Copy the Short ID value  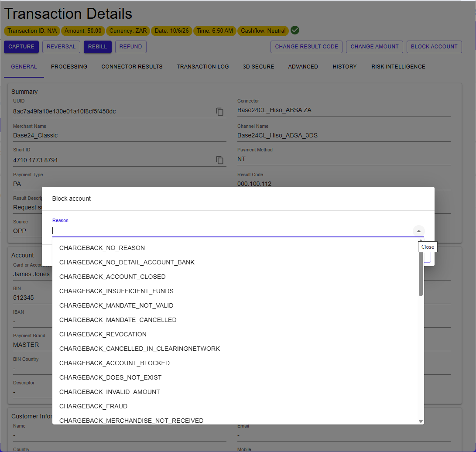[x=220, y=160]
